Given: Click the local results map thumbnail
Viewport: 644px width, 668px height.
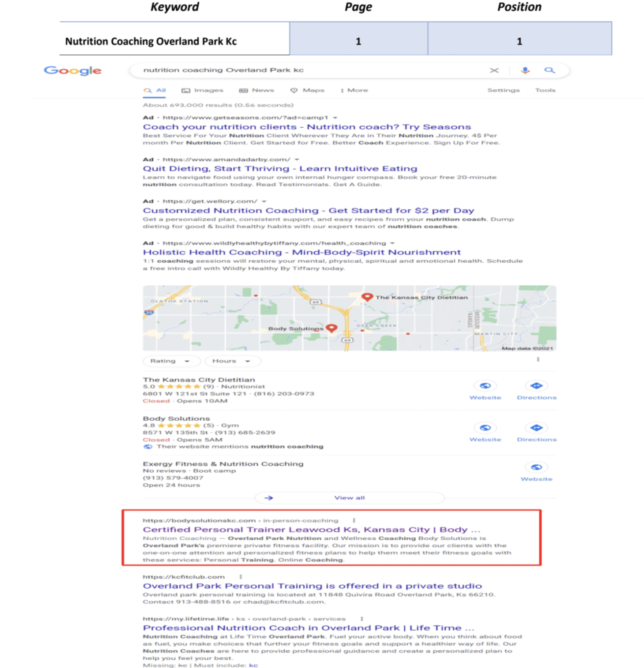Looking at the screenshot, I should [x=349, y=318].
